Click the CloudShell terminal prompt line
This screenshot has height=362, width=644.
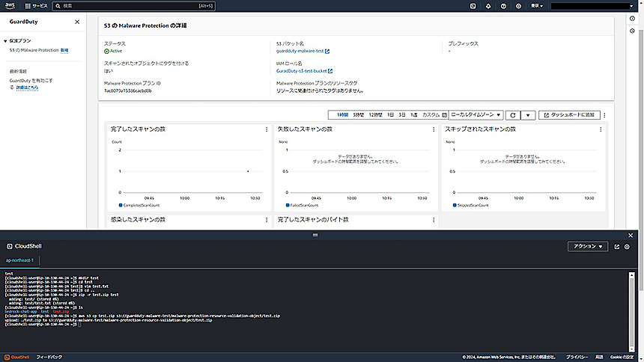click(43, 325)
